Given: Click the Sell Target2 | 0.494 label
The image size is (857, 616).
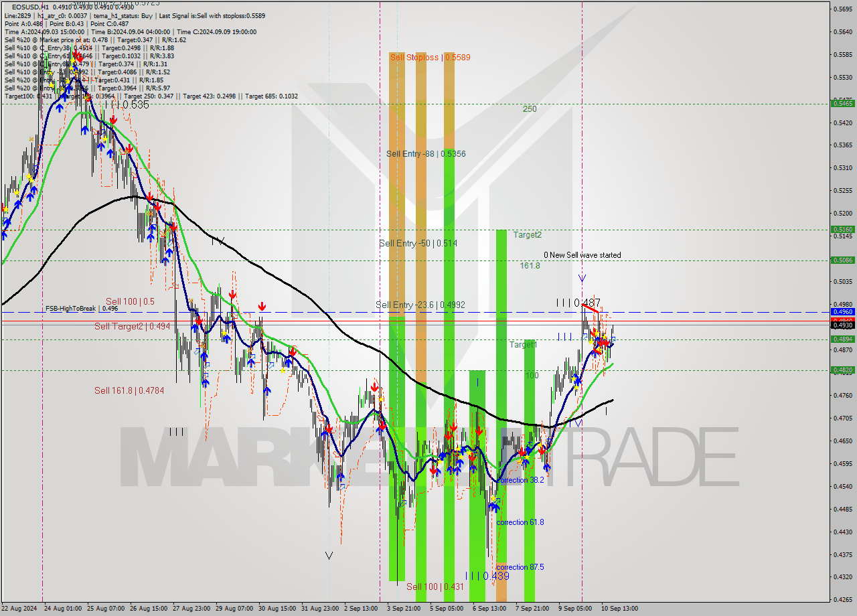Looking at the screenshot, I should pyautogui.click(x=132, y=327).
